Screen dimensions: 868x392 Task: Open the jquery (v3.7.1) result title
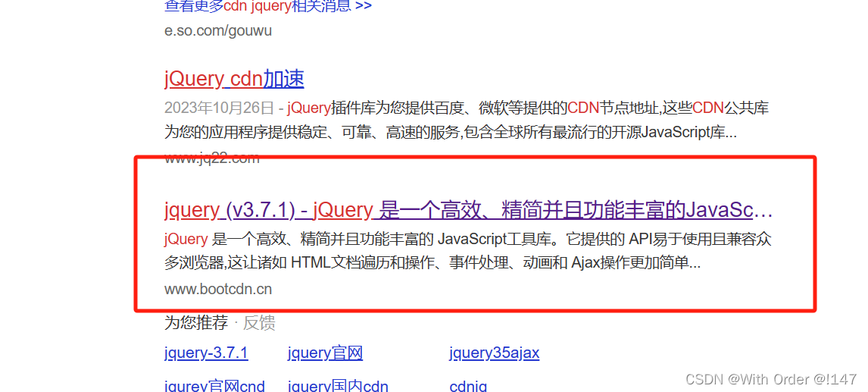(468, 210)
